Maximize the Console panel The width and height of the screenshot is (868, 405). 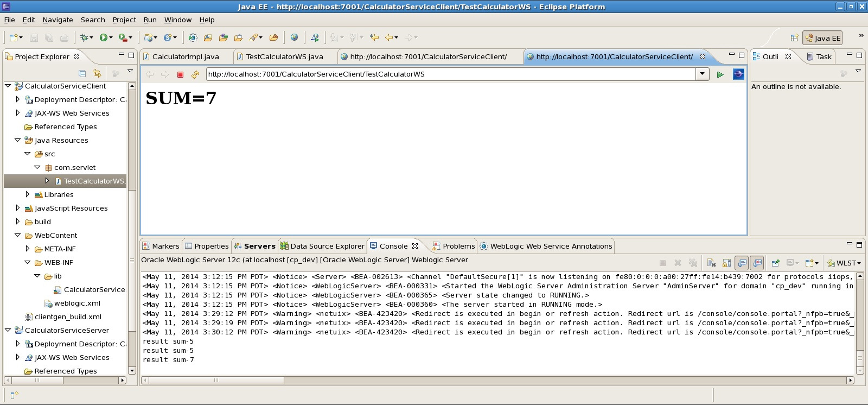pos(859,245)
